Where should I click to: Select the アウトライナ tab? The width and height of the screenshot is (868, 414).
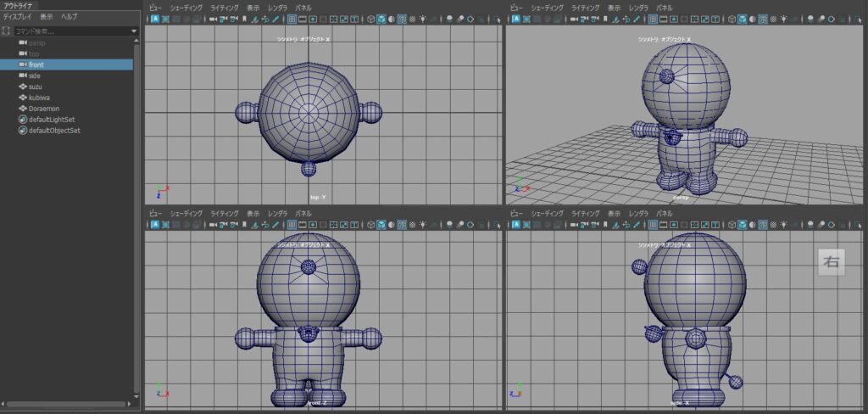pyautogui.click(x=19, y=6)
